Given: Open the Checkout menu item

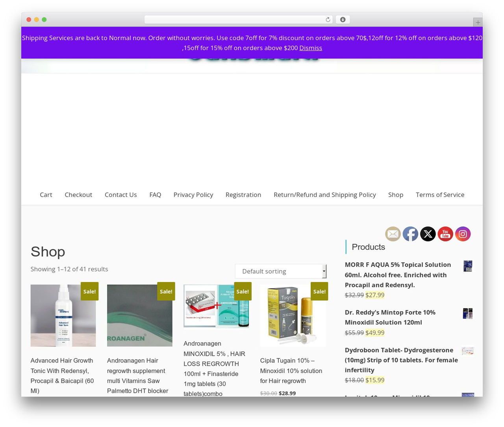Looking at the screenshot, I should (78, 195).
